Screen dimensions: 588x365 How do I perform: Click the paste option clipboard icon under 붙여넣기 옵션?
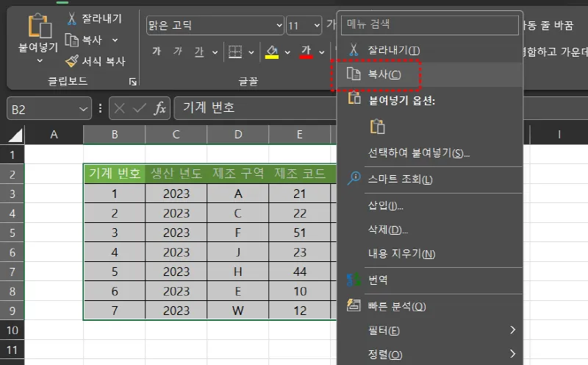pos(377,127)
